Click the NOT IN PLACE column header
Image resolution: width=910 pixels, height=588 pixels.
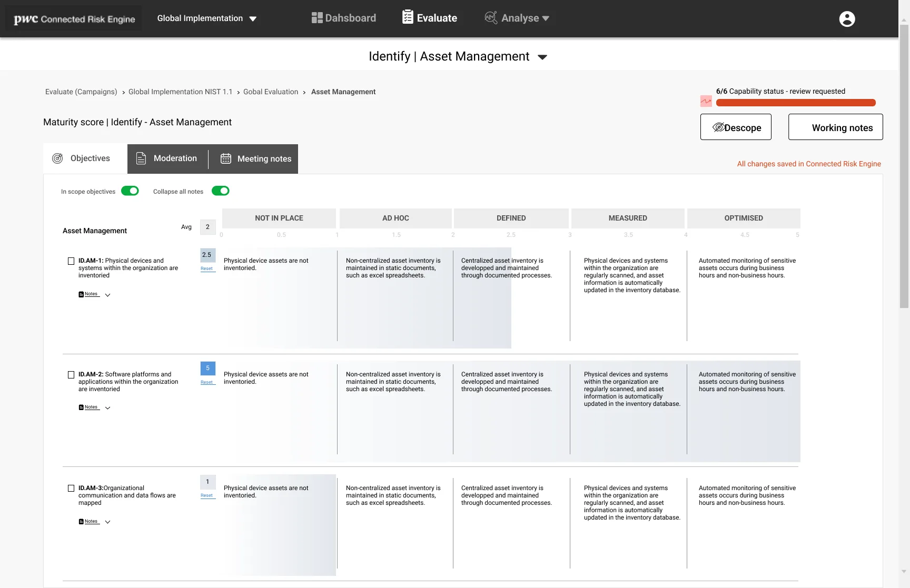pos(279,218)
